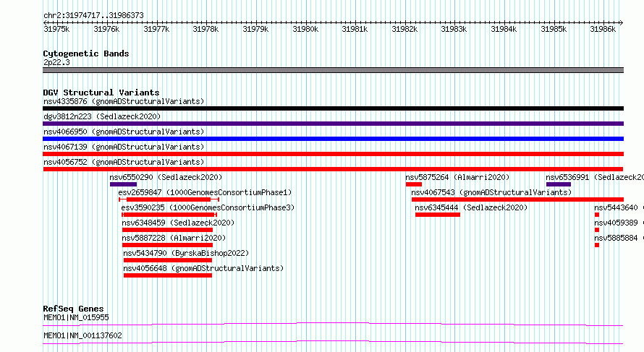Click the nsv5887228 (Almarri2020) label

174,238
